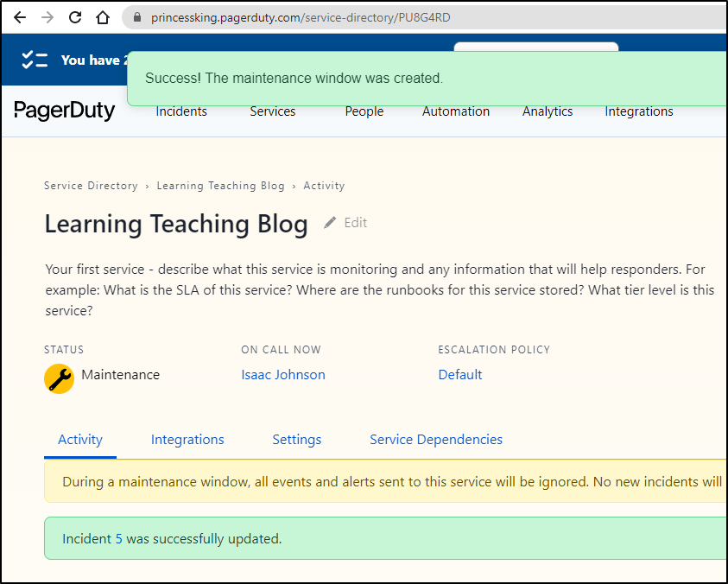Switch to the Service Dependencies tab
728x584 pixels.
pos(436,440)
